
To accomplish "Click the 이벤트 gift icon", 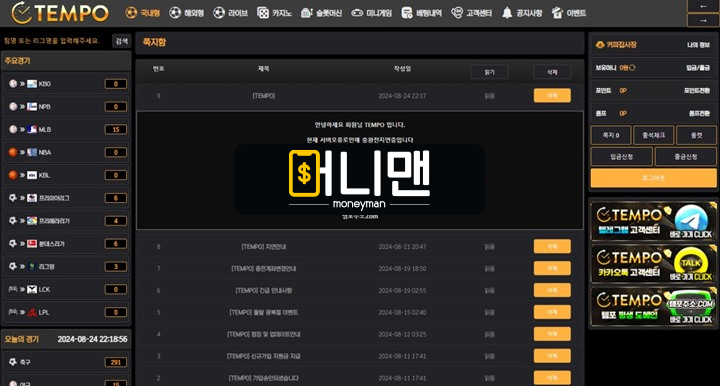I will [557, 13].
